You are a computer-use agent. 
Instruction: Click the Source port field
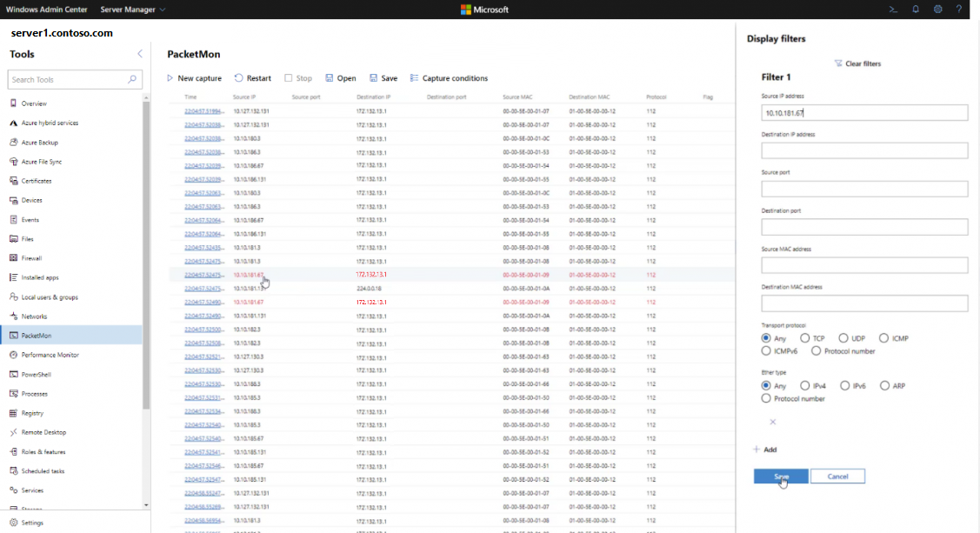coord(864,189)
